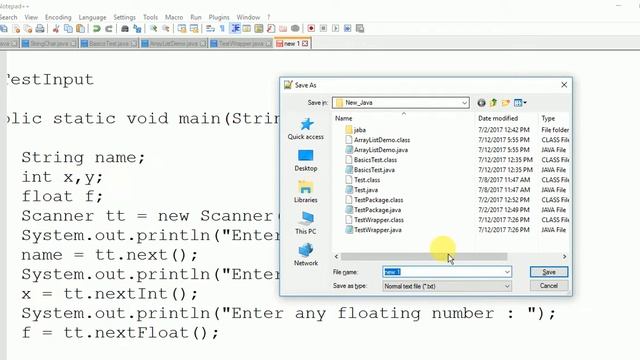Image resolution: width=640 pixels, height=360 pixels.
Task: Toggle the highlighted Indent Guide icon
Action: click(235, 29)
